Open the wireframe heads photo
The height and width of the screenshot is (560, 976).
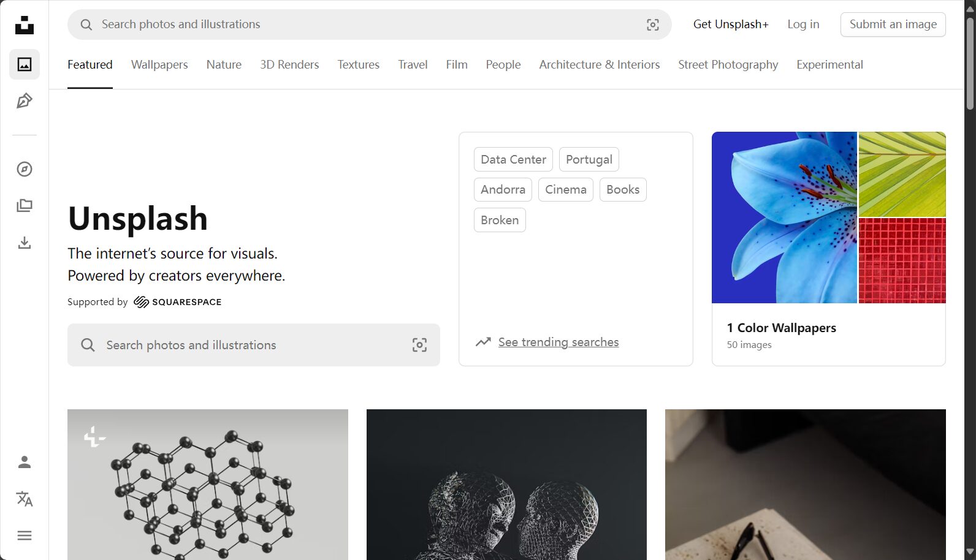pyautogui.click(x=506, y=485)
